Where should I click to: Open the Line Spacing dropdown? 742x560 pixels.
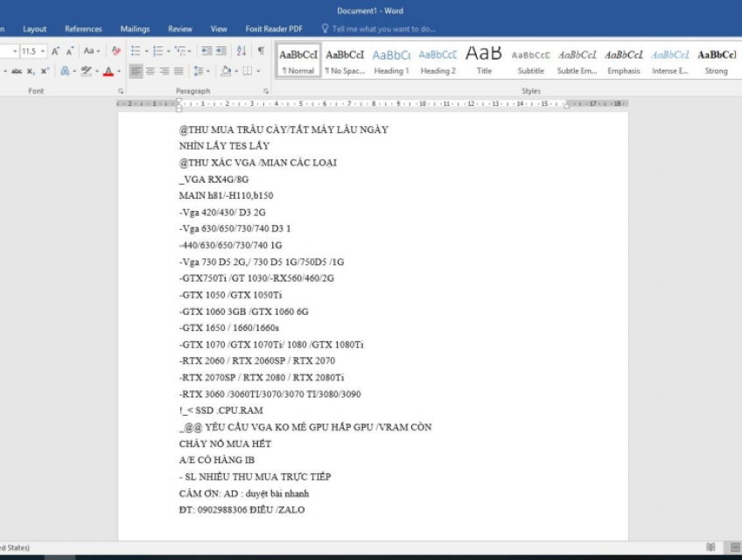(200, 71)
